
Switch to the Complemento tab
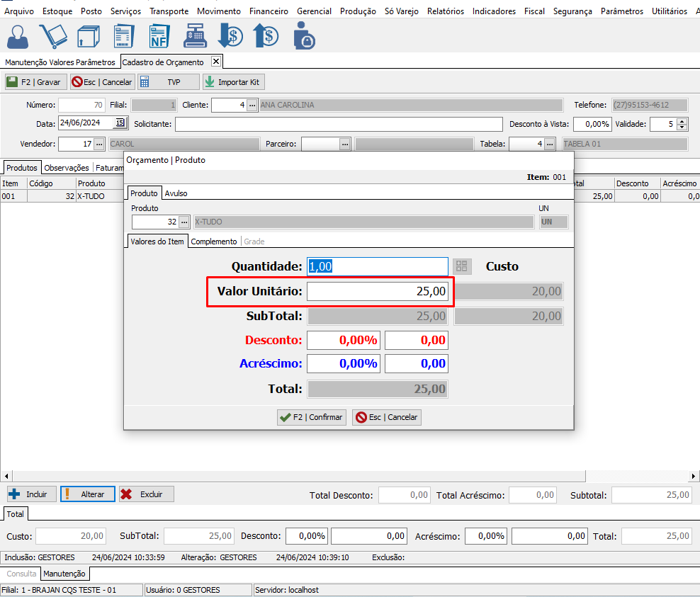214,241
